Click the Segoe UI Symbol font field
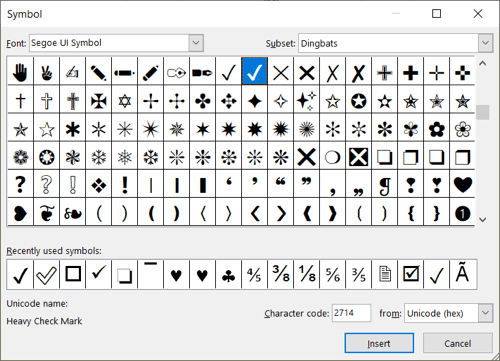Viewport: 500px width, 361px height. point(109,43)
